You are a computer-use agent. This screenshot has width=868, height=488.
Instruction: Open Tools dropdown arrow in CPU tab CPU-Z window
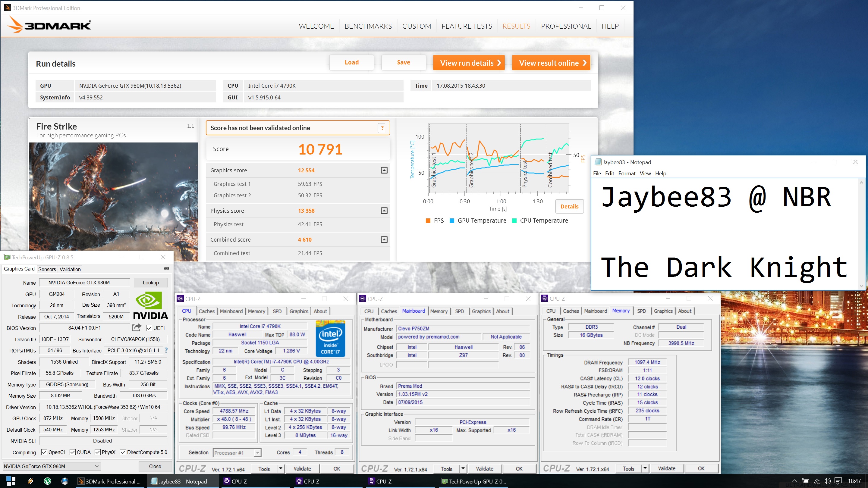pos(281,469)
